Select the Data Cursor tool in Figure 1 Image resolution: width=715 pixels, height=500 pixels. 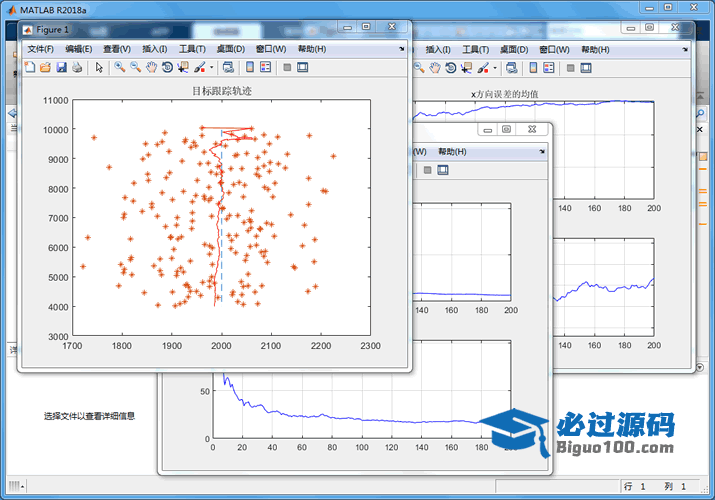(183, 67)
